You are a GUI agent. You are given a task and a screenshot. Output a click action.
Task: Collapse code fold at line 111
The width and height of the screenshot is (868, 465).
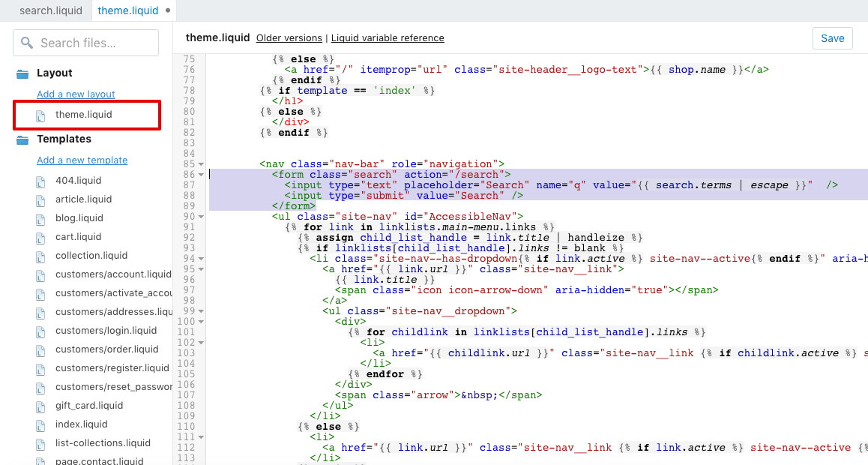pos(201,437)
